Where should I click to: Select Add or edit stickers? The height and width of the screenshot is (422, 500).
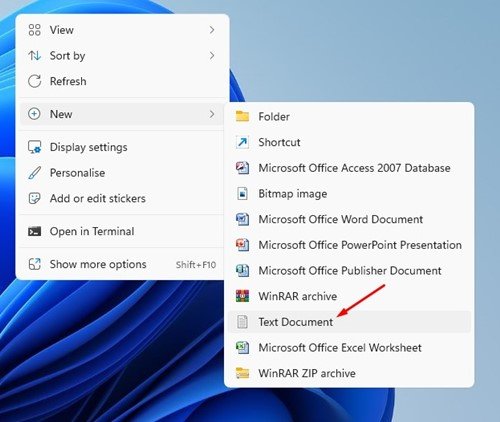click(x=122, y=198)
